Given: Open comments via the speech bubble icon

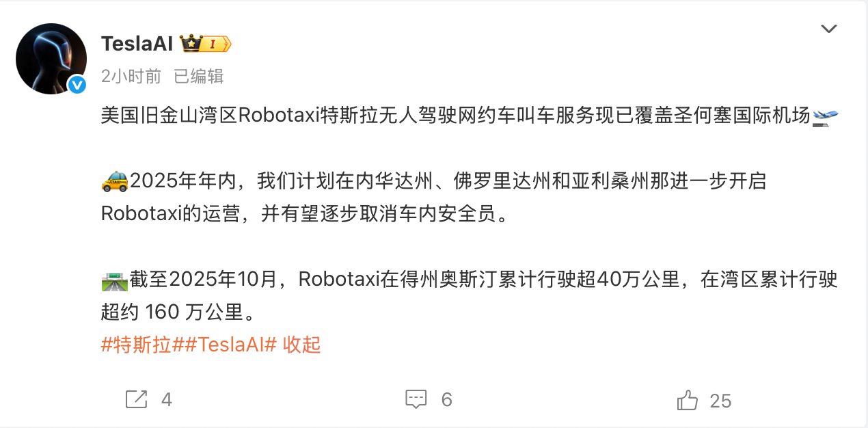Looking at the screenshot, I should pyautogui.click(x=416, y=399).
